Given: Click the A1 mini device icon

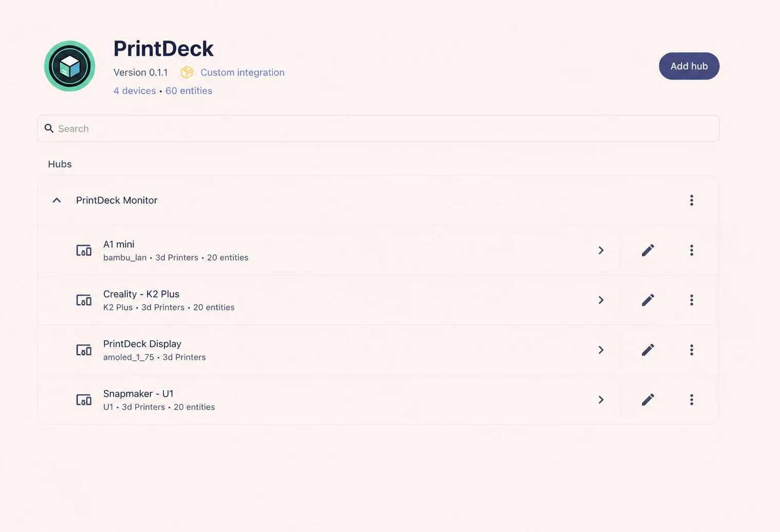Looking at the screenshot, I should pos(84,251).
